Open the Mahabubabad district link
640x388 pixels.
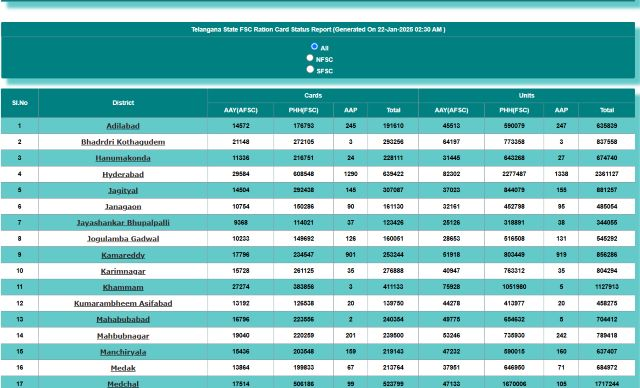pos(123,319)
